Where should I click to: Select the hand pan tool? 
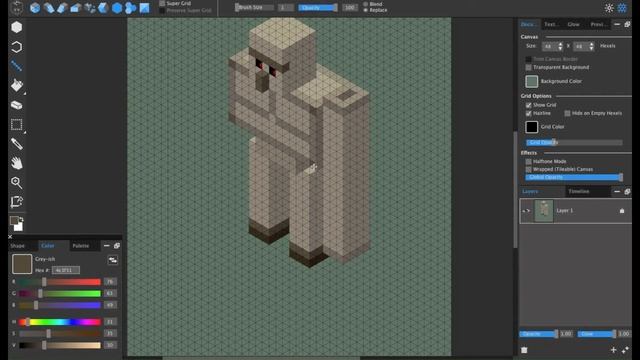coord(16,163)
